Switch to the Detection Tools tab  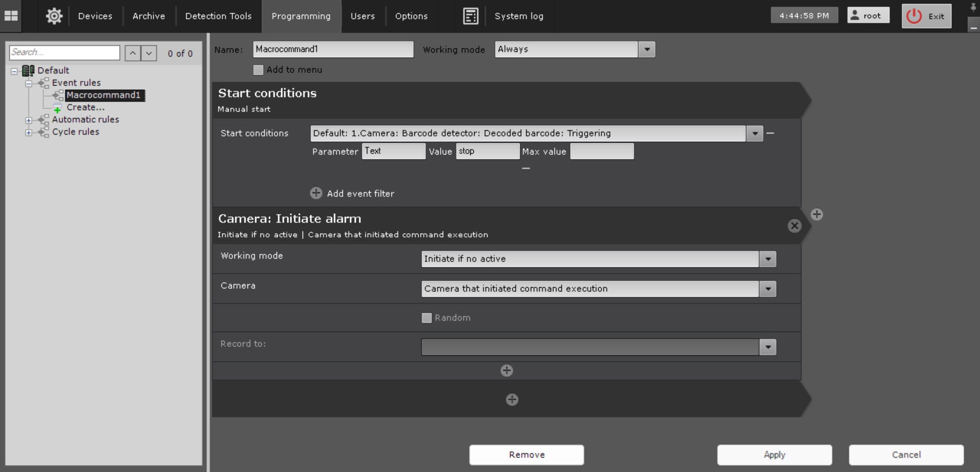(x=218, y=16)
